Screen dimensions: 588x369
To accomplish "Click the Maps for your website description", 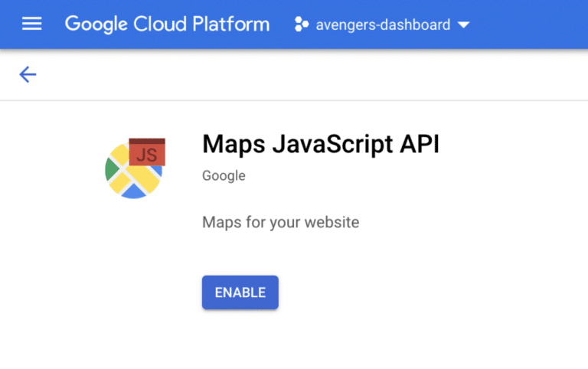I will click(280, 222).
